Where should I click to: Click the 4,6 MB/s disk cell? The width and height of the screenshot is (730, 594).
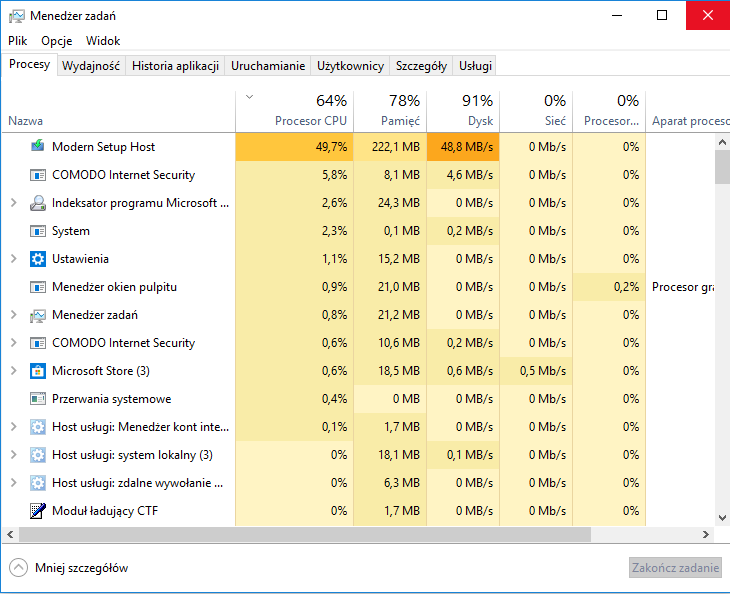(463, 175)
